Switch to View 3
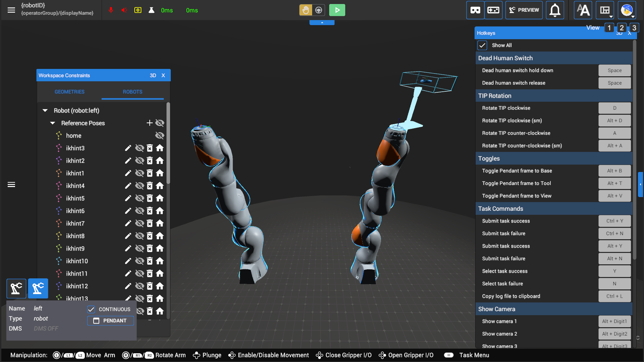 634,28
